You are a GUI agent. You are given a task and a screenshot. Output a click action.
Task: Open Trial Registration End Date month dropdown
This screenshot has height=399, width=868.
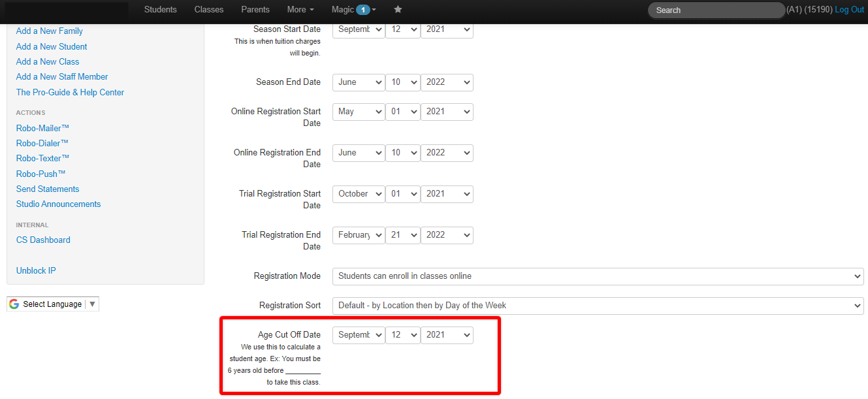pyautogui.click(x=359, y=235)
